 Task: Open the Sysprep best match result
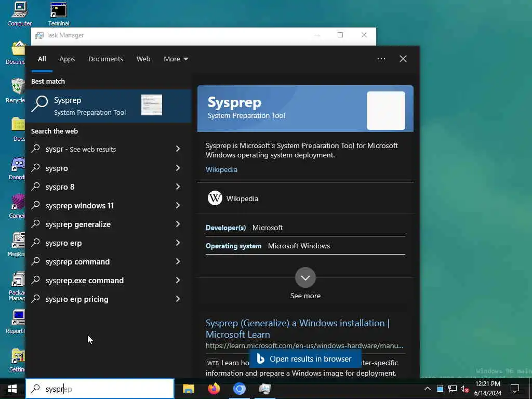pyautogui.click(x=109, y=106)
